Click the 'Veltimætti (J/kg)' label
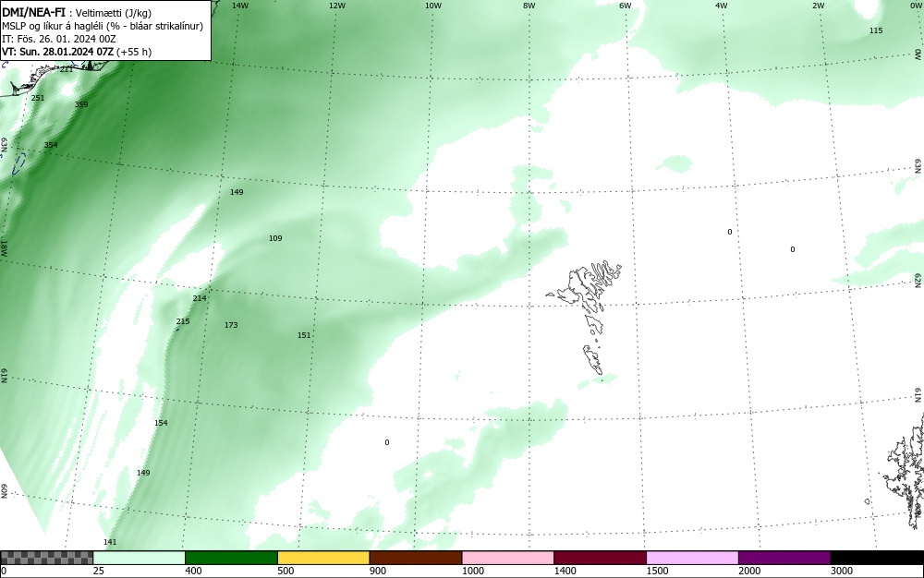 (114, 13)
